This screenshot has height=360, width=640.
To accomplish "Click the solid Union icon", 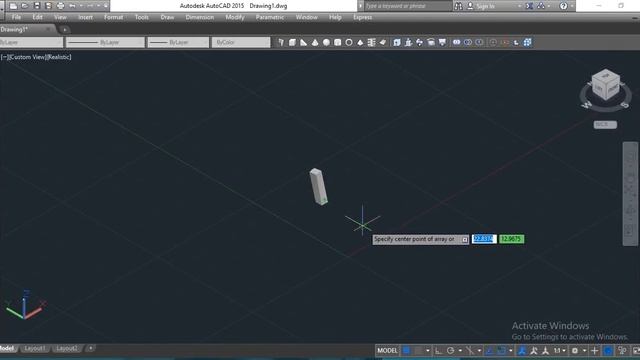I will (x=456, y=42).
